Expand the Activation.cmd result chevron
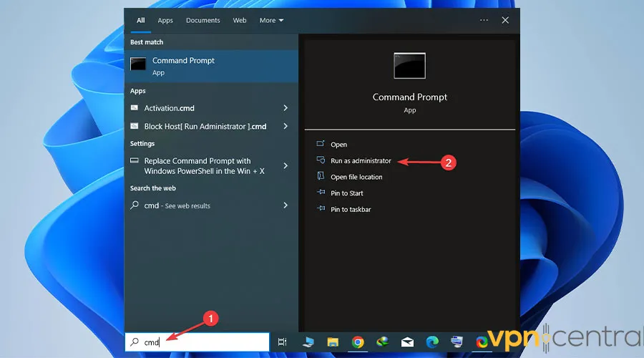Screen dimensions: 644x358 (x=286, y=108)
